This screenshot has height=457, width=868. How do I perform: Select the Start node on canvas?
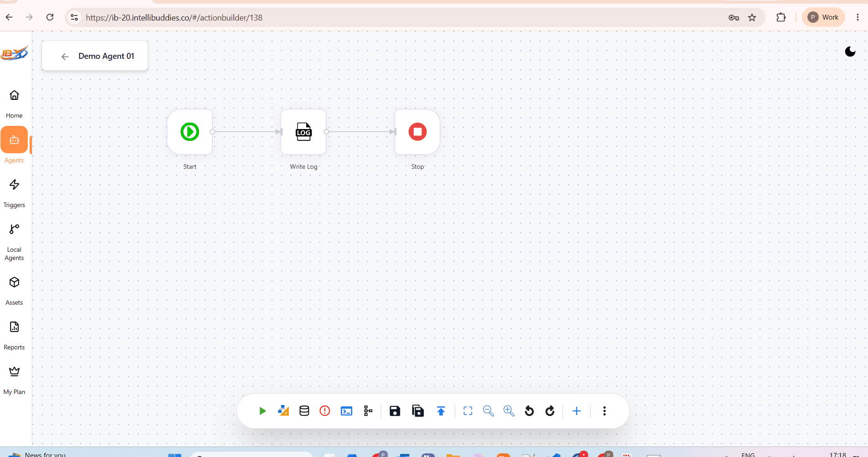pos(190,132)
